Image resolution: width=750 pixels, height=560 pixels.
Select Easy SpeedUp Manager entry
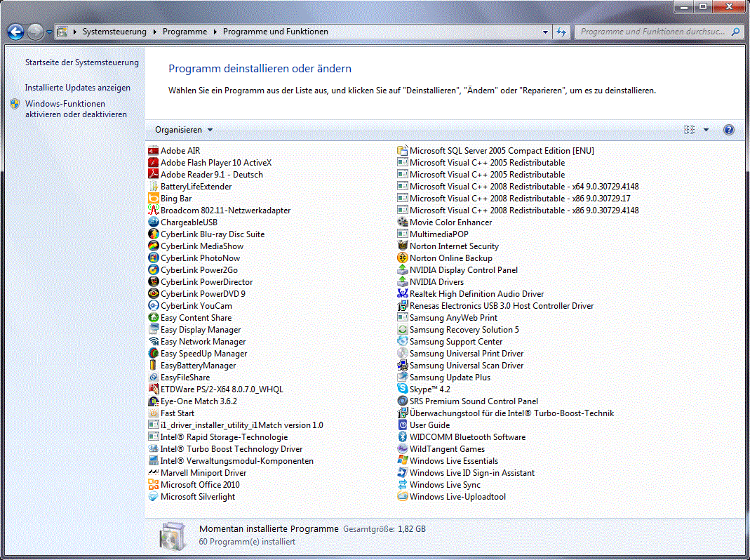point(198,354)
